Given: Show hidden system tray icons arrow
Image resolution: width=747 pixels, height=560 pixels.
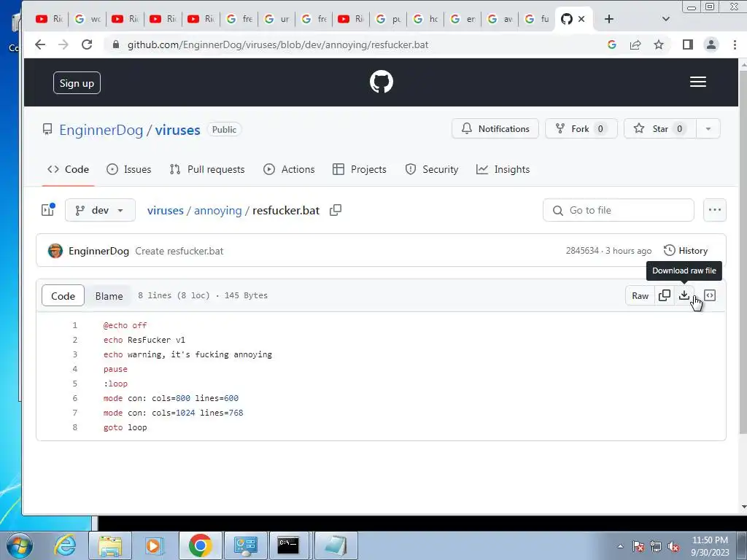Looking at the screenshot, I should tap(620, 547).
